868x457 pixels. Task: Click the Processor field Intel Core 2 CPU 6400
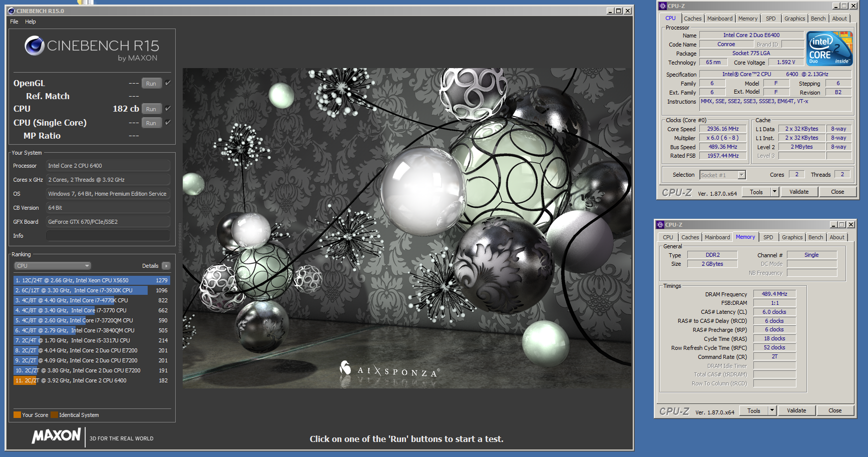[x=108, y=166]
